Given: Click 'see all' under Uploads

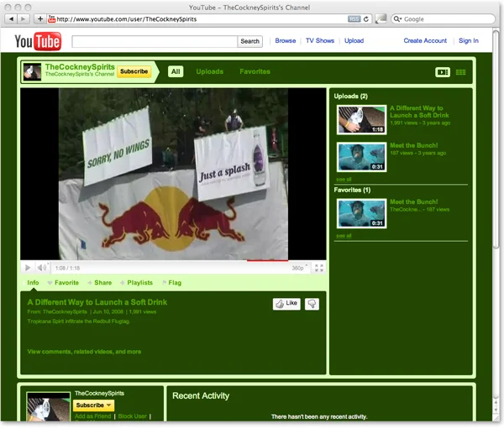Looking at the screenshot, I should click(344, 180).
